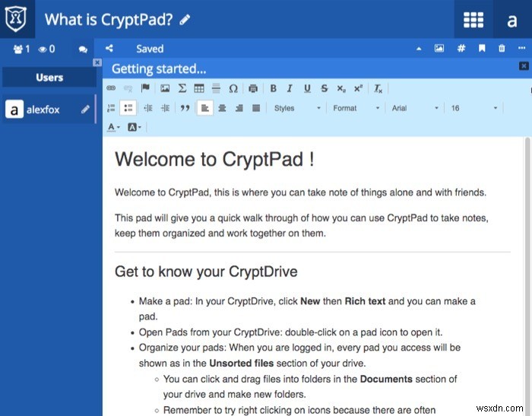532x416 pixels.
Task: Click the Getting started banner title
Action: click(159, 69)
